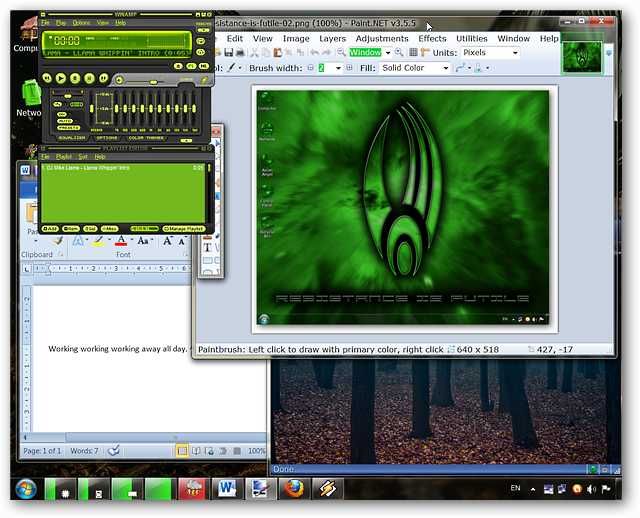Click Manage Playlist button
The width and height of the screenshot is (640, 518).
pyautogui.click(x=184, y=229)
